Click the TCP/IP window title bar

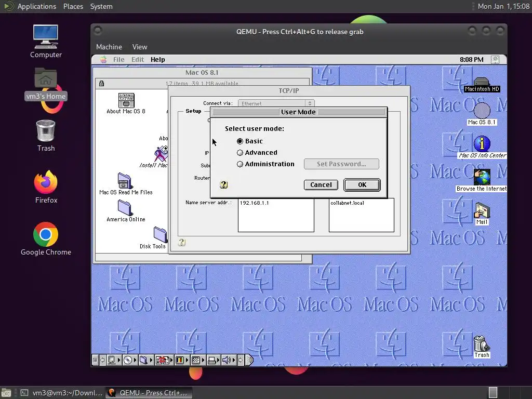(289, 90)
